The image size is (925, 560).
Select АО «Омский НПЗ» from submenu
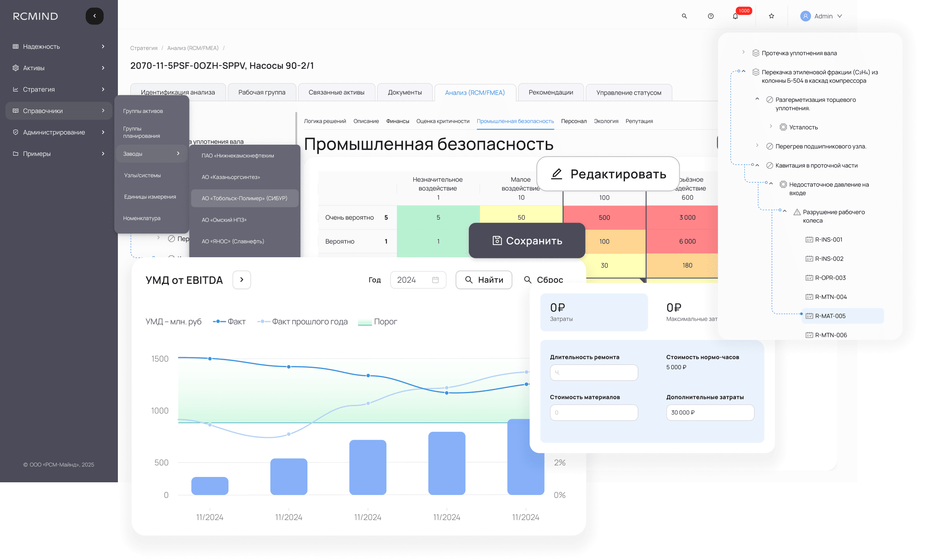click(x=224, y=220)
